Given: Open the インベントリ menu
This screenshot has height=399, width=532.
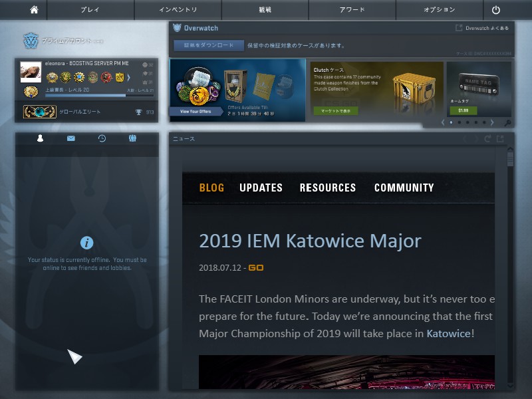Looking at the screenshot, I should click(178, 9).
